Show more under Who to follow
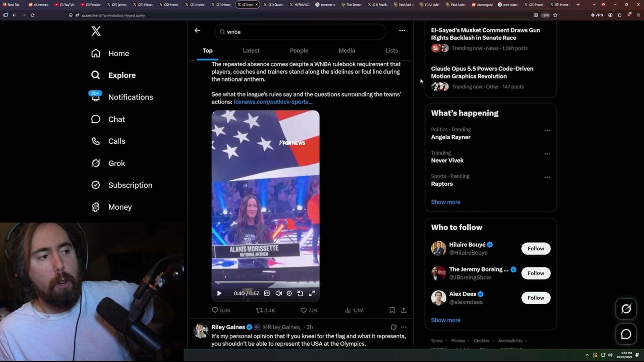The width and height of the screenshot is (644, 362). [x=445, y=320]
